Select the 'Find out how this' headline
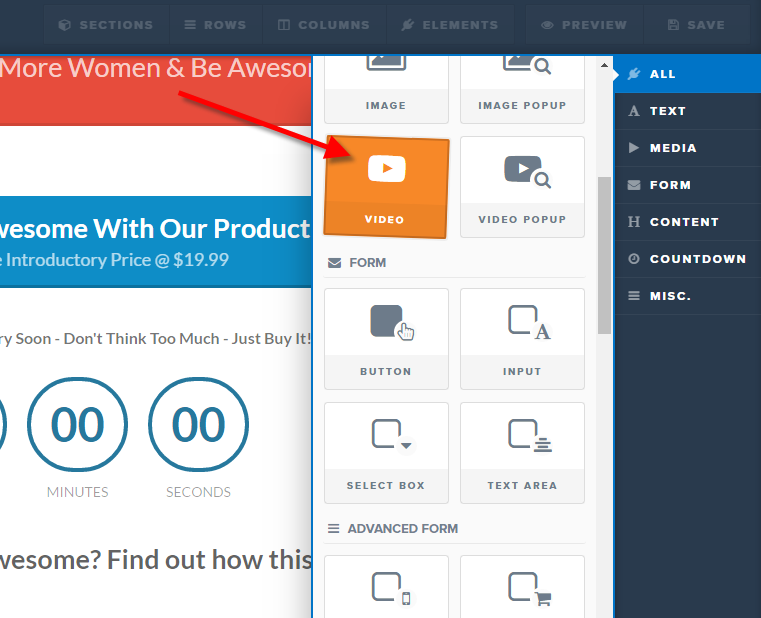The image size is (761, 618). tap(155, 560)
